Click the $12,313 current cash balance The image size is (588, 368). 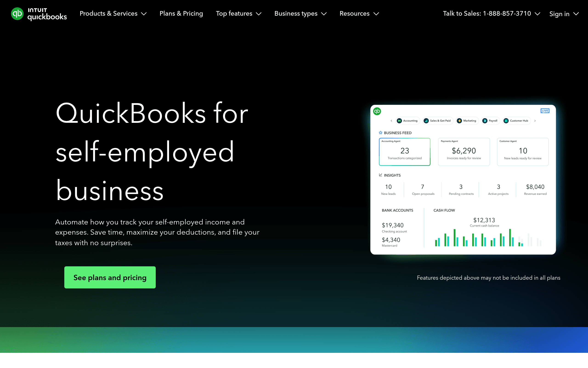tap(484, 222)
